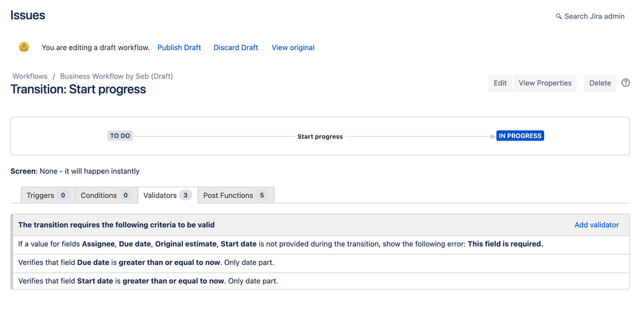Image resolution: width=644 pixels, height=314 pixels.
Task: Click the IN PROGRESS status lozenge
Action: 520,136
